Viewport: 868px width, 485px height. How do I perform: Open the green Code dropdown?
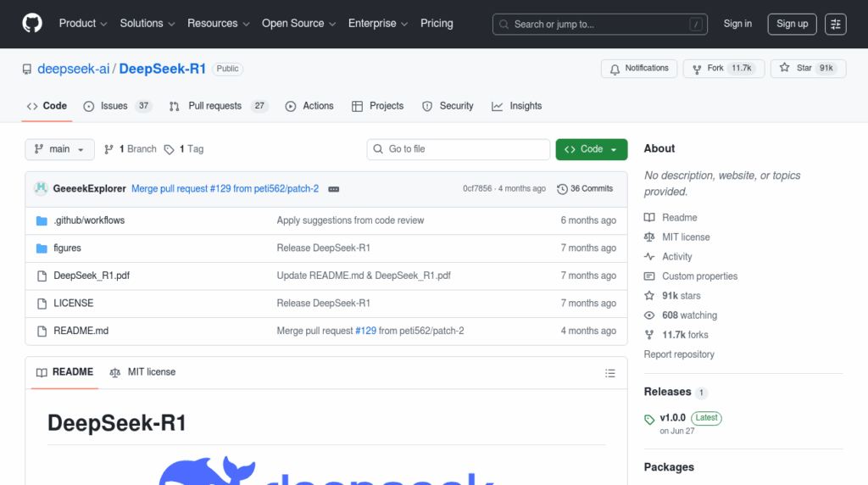click(591, 149)
